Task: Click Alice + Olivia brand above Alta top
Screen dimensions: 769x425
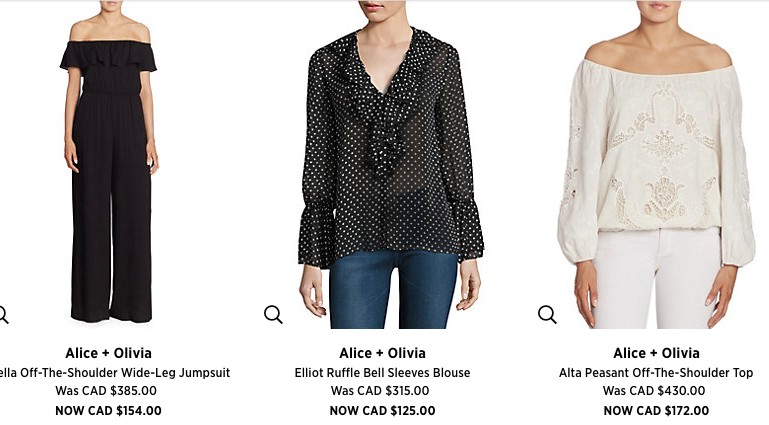Action: click(x=656, y=353)
